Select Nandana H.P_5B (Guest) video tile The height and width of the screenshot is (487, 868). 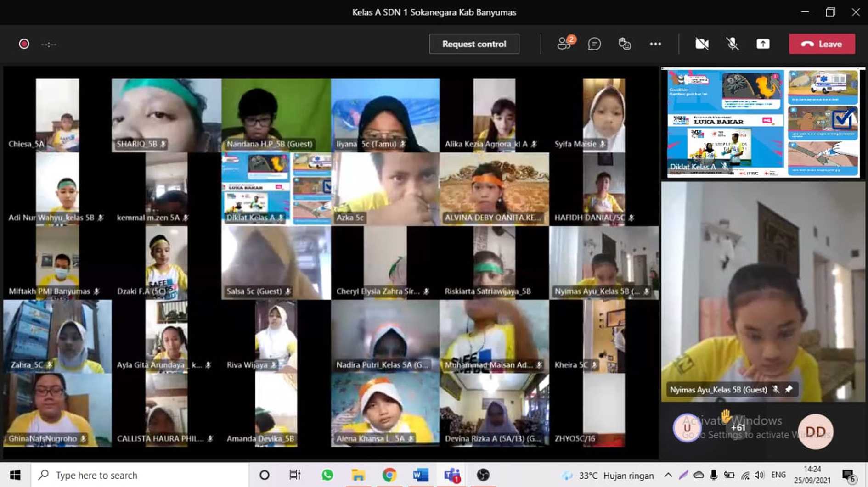point(276,115)
